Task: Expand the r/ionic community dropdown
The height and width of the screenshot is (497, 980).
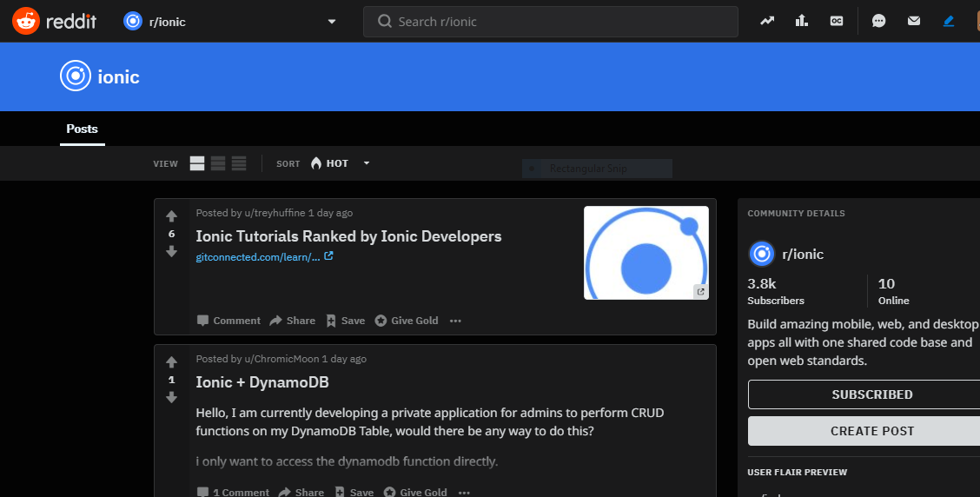Action: tap(332, 22)
